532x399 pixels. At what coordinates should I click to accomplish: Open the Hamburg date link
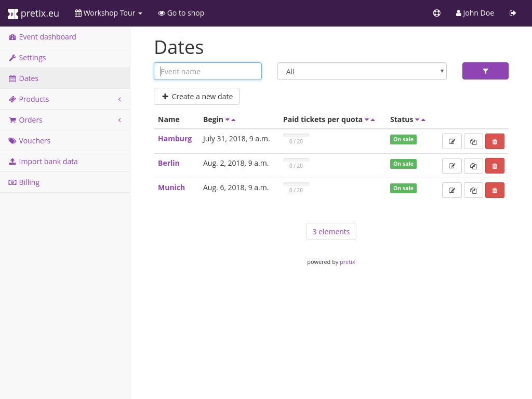[x=175, y=139]
